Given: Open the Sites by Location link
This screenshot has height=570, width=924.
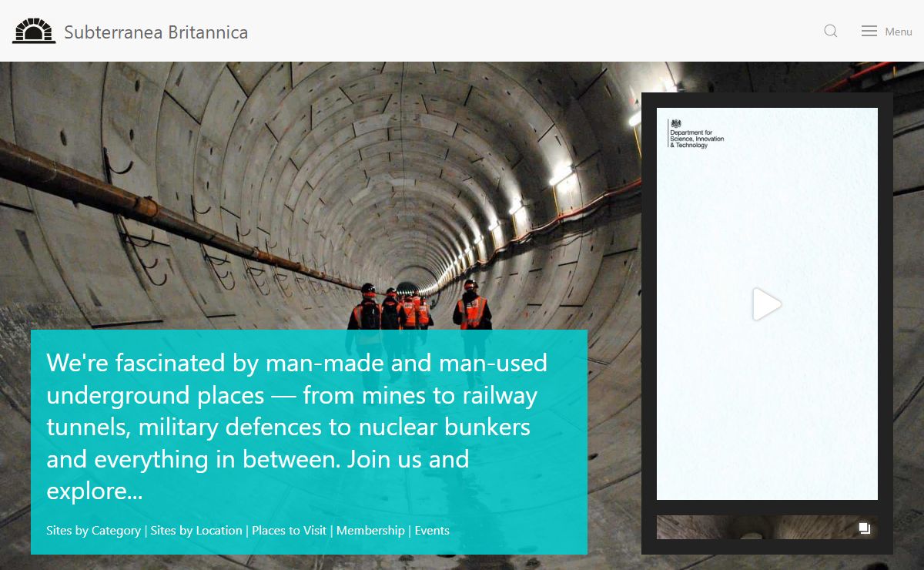Looking at the screenshot, I should pos(196,531).
